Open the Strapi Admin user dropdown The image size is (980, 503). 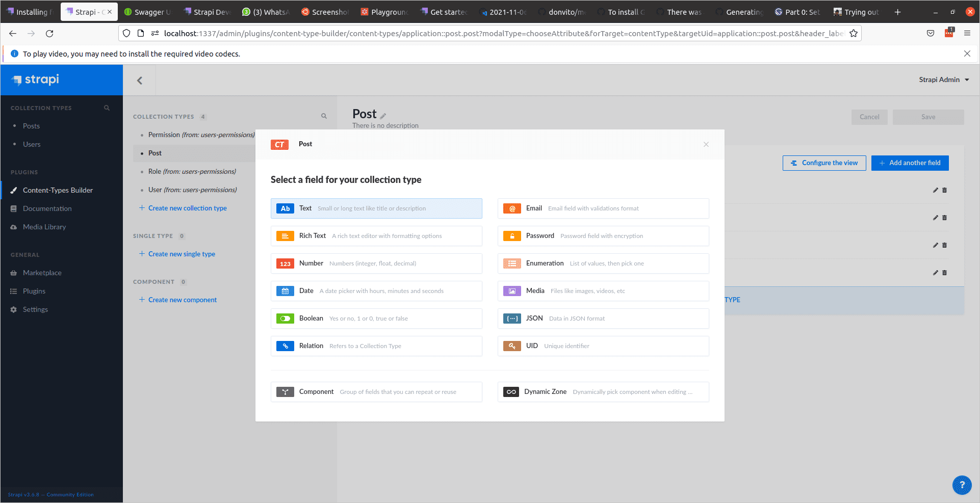click(944, 80)
